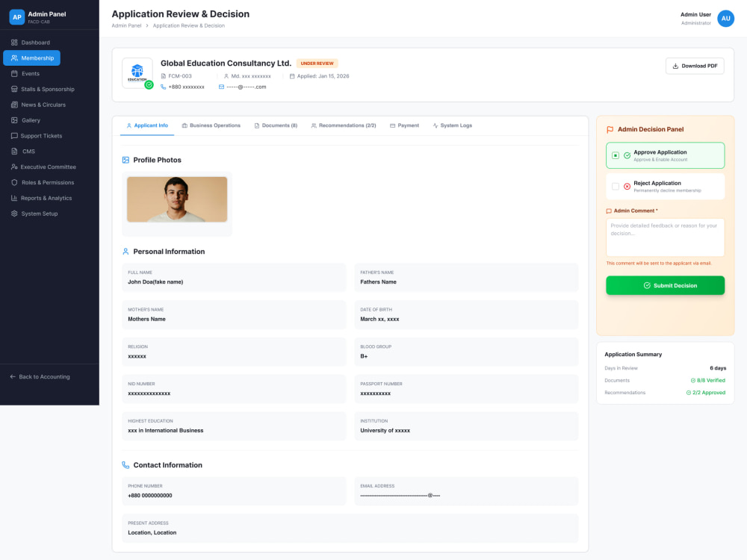Click the Submit Decision button
Screen dimensions: 747x560
(665, 286)
